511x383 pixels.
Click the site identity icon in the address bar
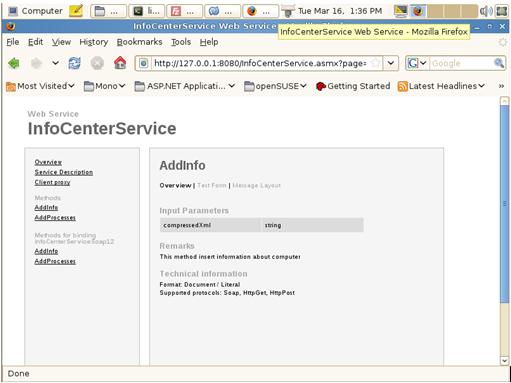click(x=144, y=63)
